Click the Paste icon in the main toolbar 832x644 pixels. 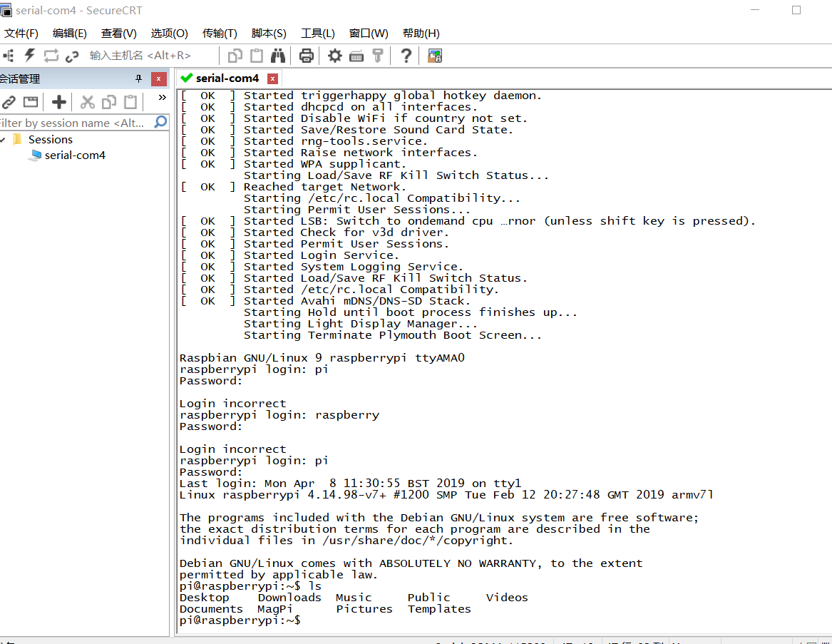pos(256,56)
